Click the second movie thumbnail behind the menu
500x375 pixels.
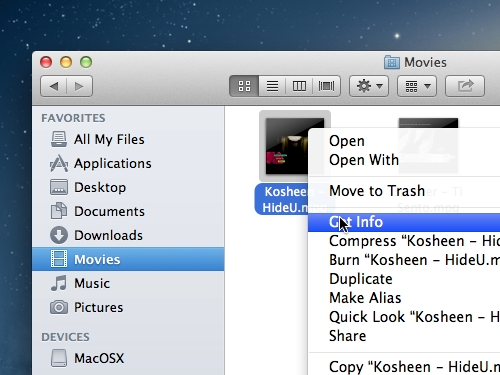coord(428,145)
